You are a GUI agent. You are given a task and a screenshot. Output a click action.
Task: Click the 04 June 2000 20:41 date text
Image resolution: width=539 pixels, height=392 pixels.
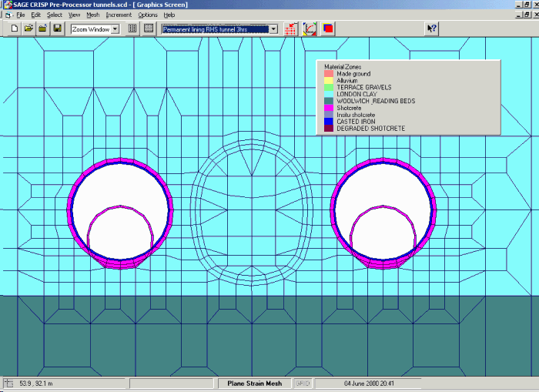click(369, 384)
